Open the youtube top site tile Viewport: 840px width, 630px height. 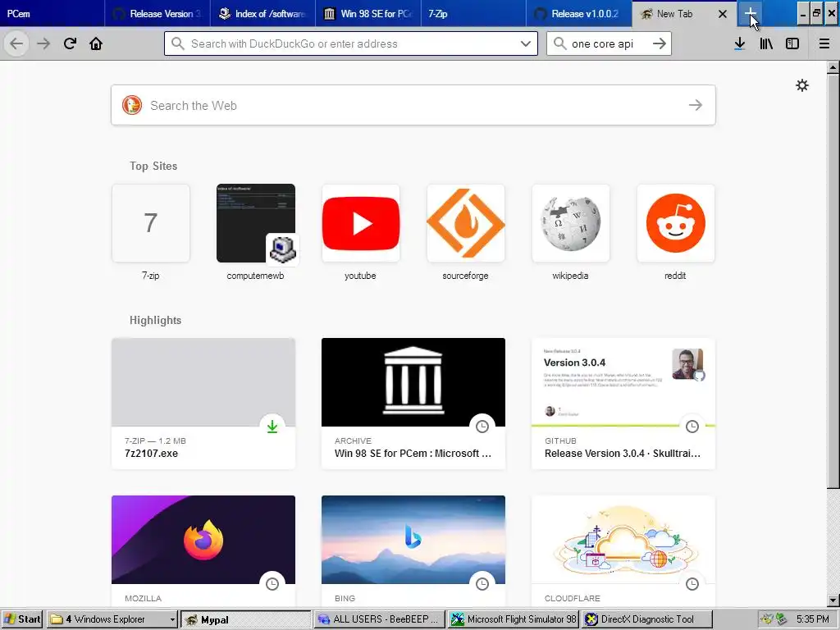click(361, 223)
